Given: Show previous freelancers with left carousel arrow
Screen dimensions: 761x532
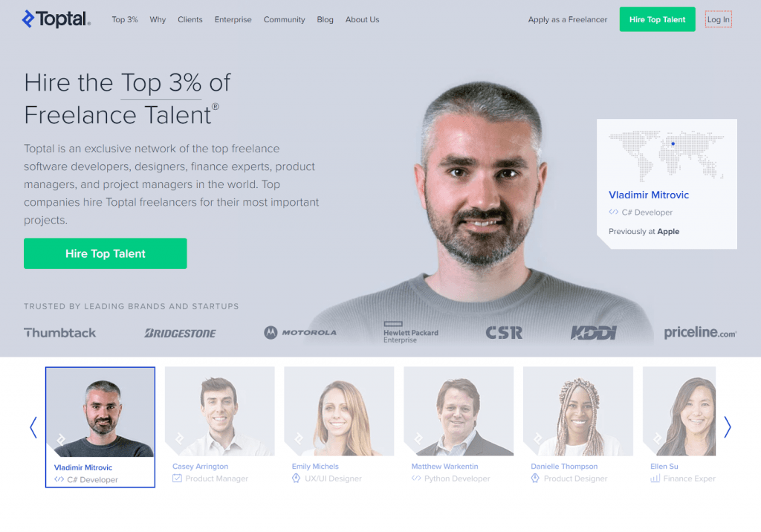Looking at the screenshot, I should click(x=33, y=427).
